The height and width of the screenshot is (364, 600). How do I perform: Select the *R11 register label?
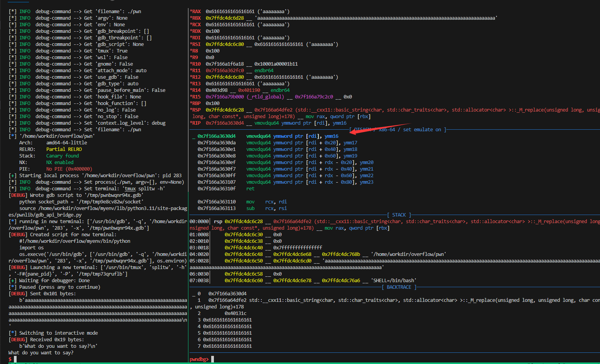point(195,71)
